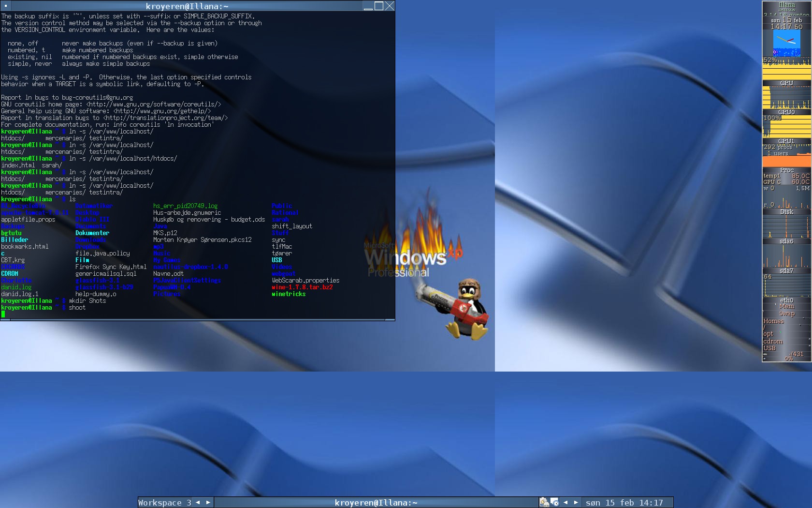Go to next workspace beside Workspace 3

(x=208, y=502)
